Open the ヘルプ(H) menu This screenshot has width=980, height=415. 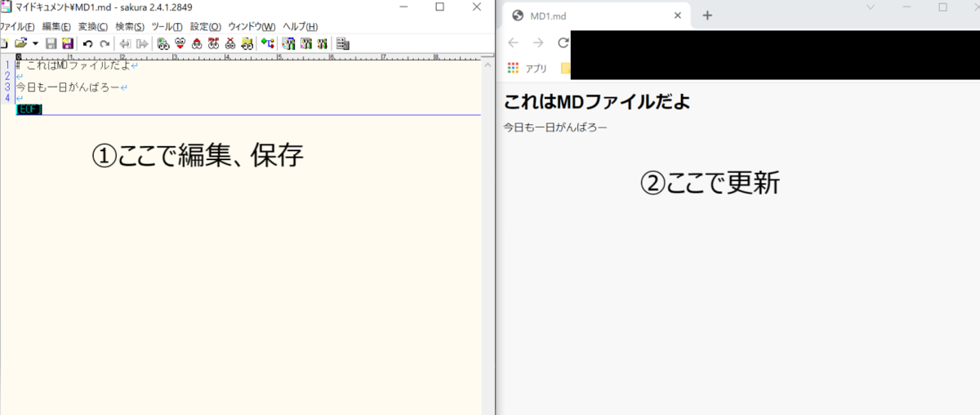pyautogui.click(x=300, y=27)
